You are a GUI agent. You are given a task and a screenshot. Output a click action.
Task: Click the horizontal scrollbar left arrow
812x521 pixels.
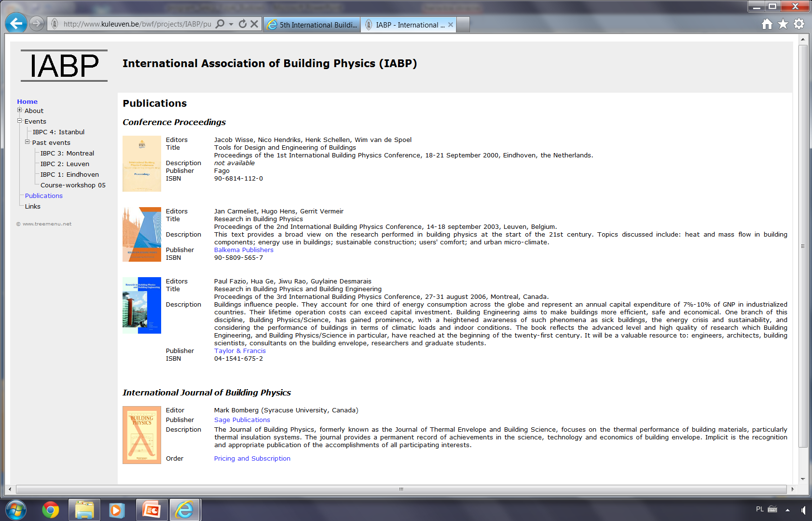(10, 489)
